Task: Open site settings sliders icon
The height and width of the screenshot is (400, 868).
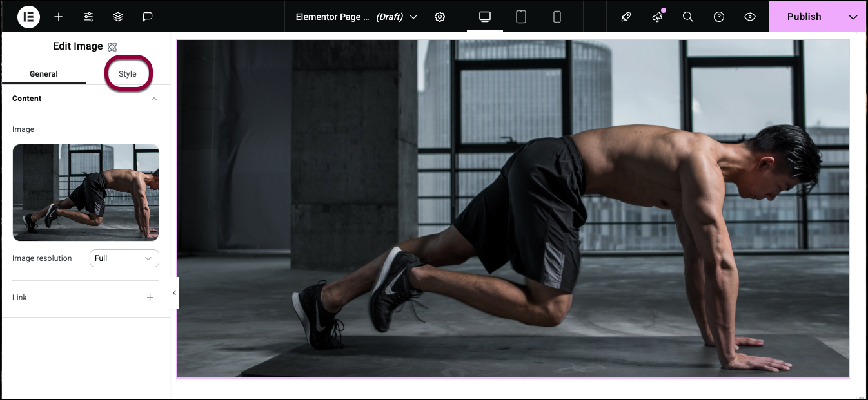Action: [88, 17]
